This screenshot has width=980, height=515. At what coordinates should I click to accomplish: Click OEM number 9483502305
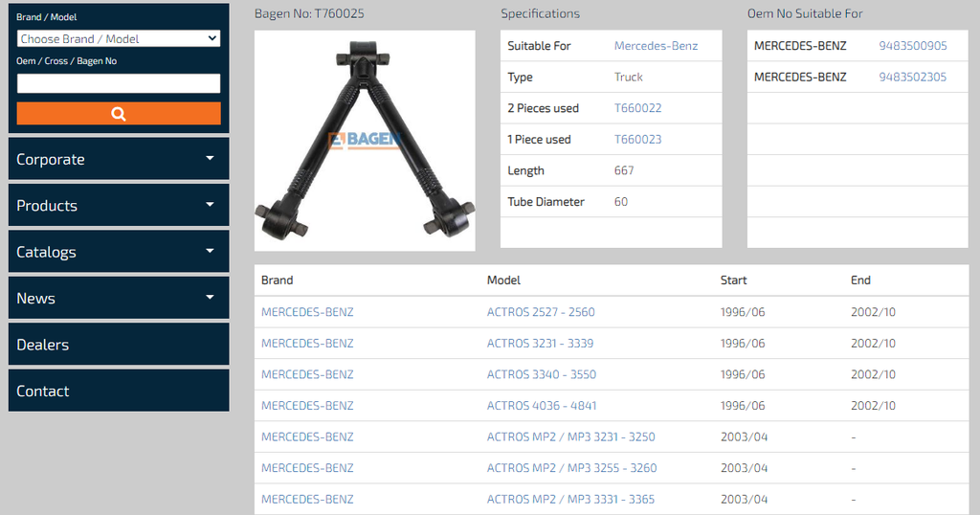912,77
